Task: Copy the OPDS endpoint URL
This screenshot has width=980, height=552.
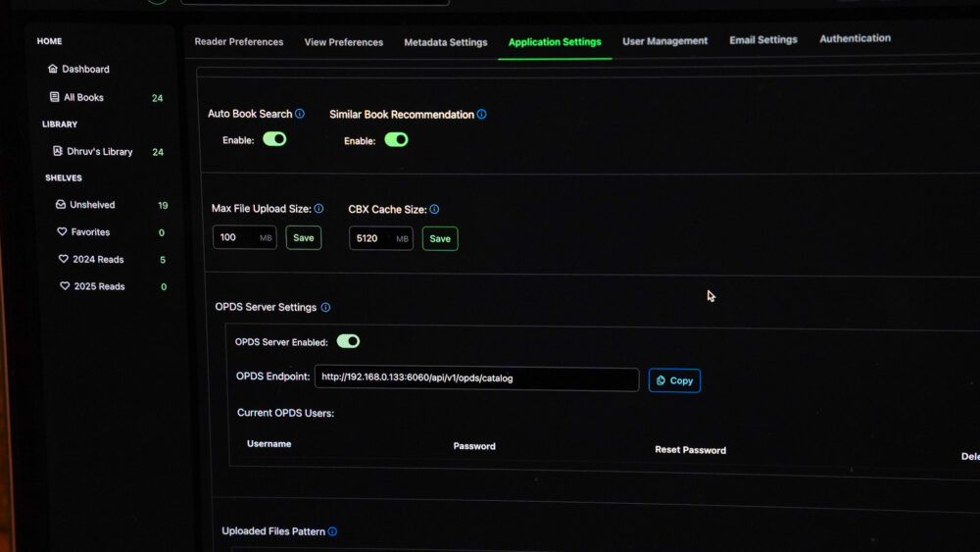Action: point(674,380)
